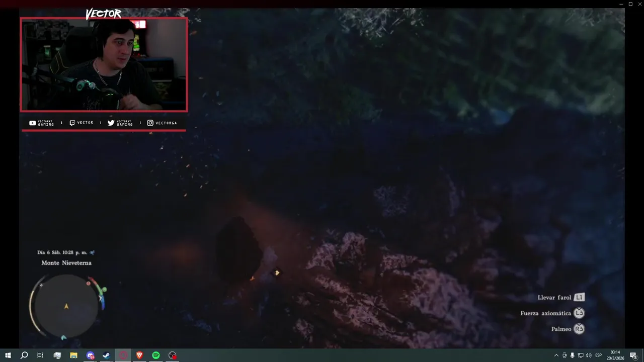Open taskbar Search magnifier

click(x=24, y=355)
